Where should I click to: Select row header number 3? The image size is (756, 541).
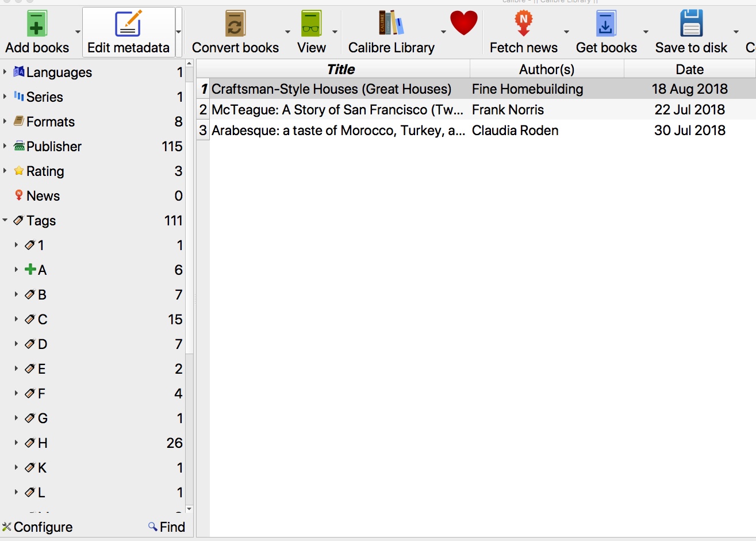(x=203, y=130)
